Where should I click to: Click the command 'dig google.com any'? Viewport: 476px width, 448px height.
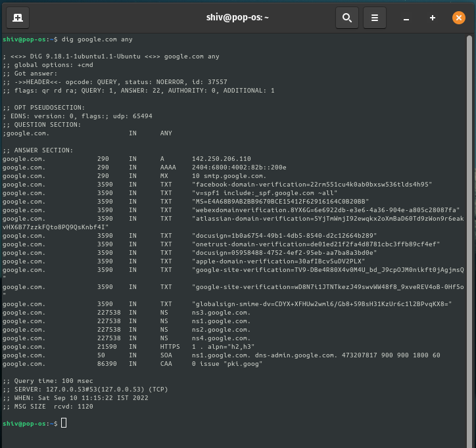97,39
